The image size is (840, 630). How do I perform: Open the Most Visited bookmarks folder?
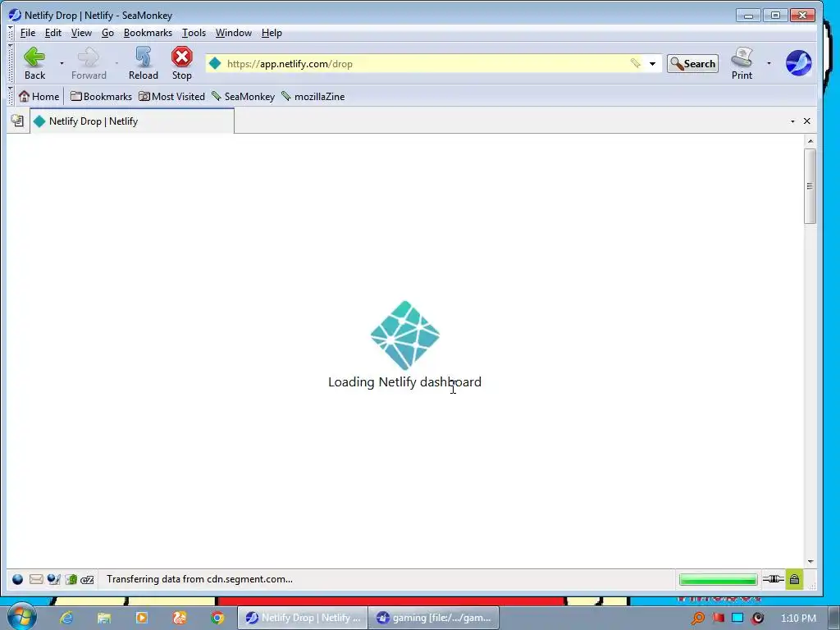(x=171, y=97)
